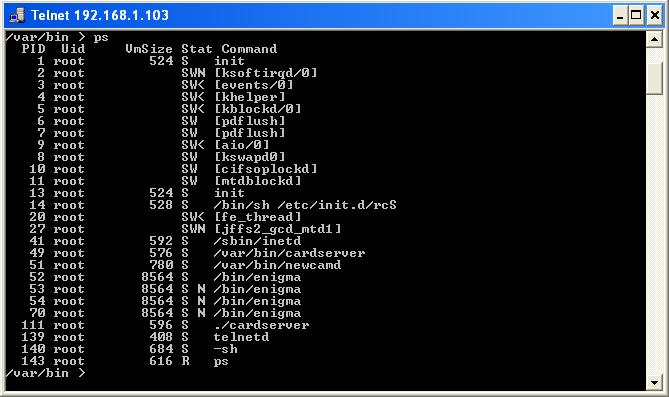The image size is (669, 397).
Task: Click '-sh' command on PID 140 row
Action: (225, 349)
